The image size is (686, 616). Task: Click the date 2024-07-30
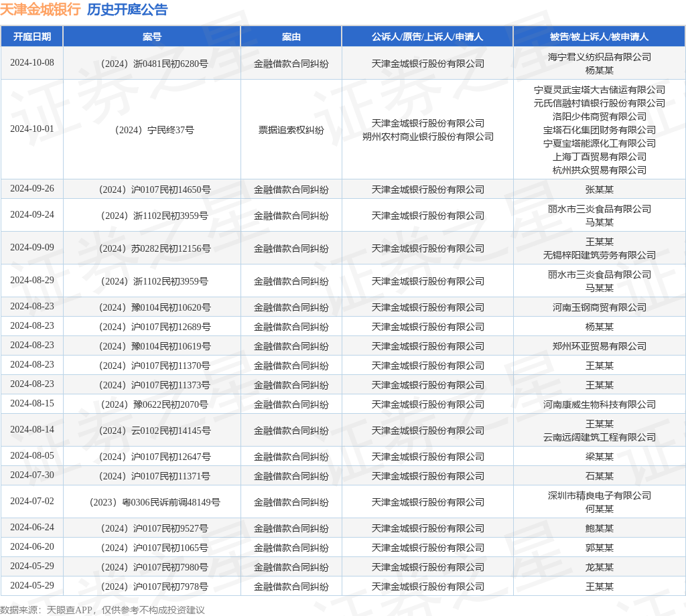point(32,475)
